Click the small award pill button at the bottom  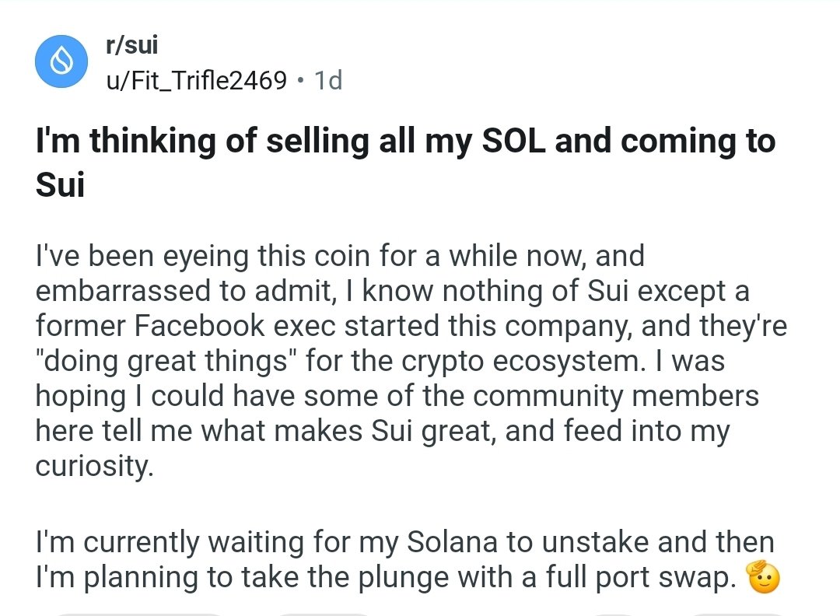tap(614, 614)
